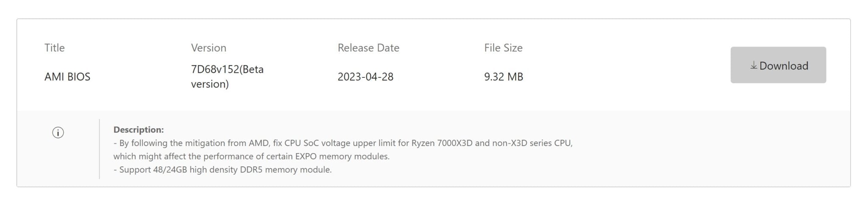Click the words "EXPO memory modules"

pyautogui.click(x=342, y=157)
